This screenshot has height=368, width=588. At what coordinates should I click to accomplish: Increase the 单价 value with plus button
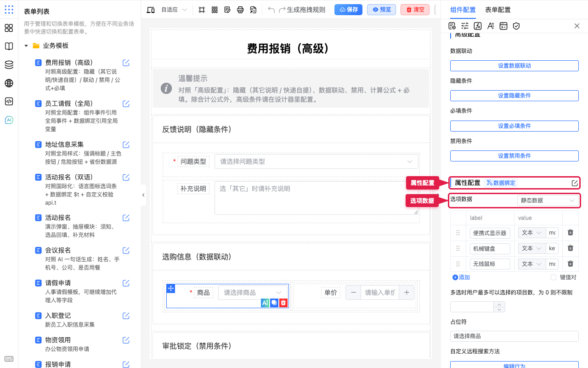(x=407, y=293)
